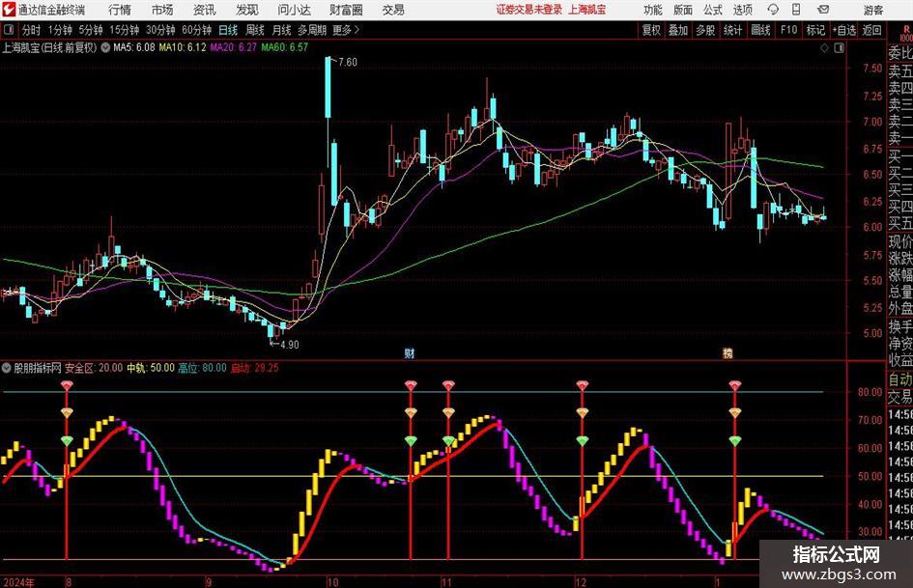Click the 2024年 date axis label
The height and width of the screenshot is (588, 913).
(x=18, y=582)
